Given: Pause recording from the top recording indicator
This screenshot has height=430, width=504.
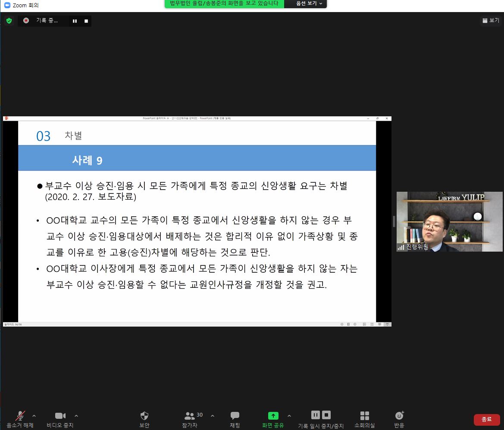Looking at the screenshot, I should click(75, 21).
